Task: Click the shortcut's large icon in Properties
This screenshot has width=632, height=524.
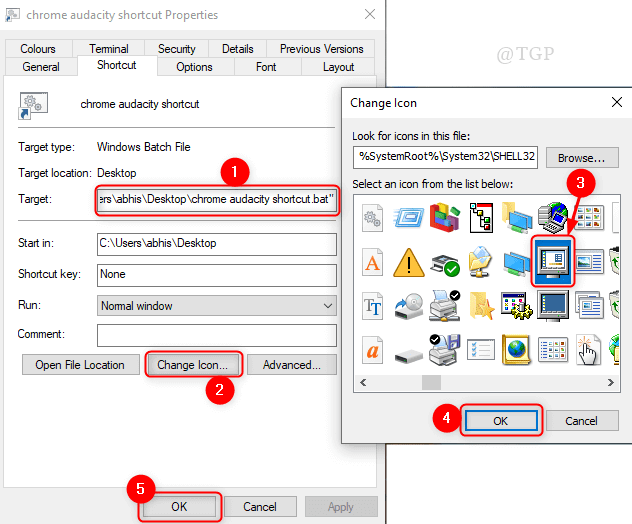Action: (33, 106)
